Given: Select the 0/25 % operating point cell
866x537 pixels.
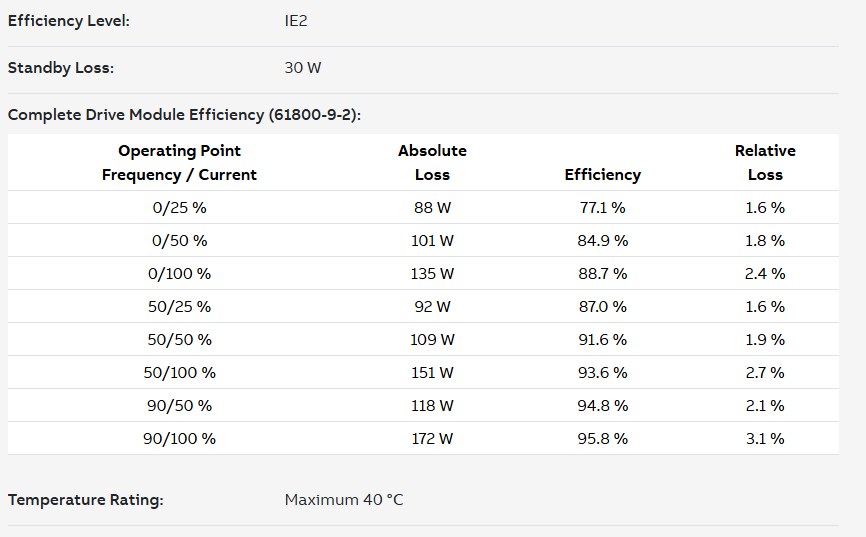Looking at the screenshot, I should 179,207.
